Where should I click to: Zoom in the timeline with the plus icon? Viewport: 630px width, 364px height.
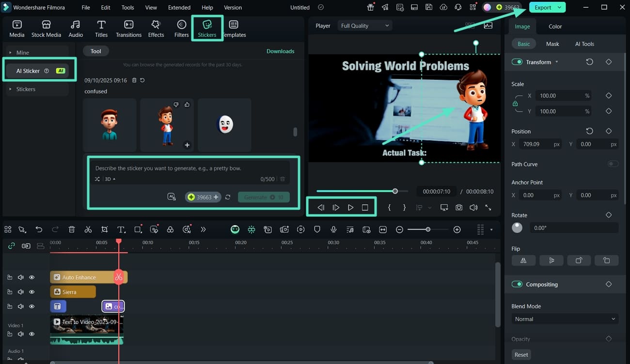point(457,229)
